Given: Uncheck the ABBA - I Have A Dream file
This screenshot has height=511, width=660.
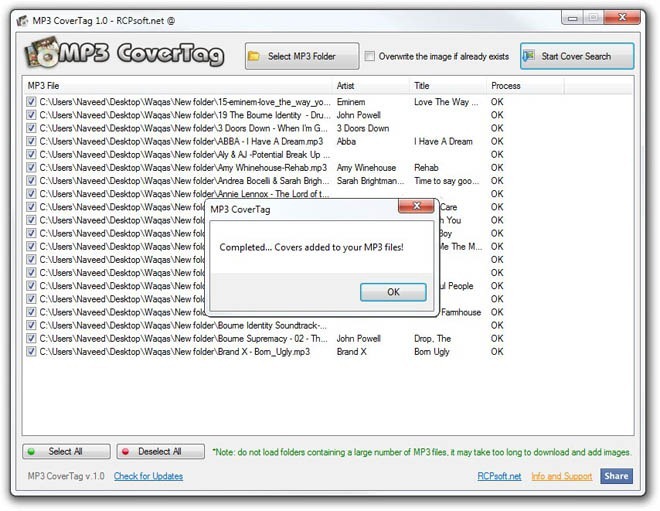Looking at the screenshot, I should [31, 141].
